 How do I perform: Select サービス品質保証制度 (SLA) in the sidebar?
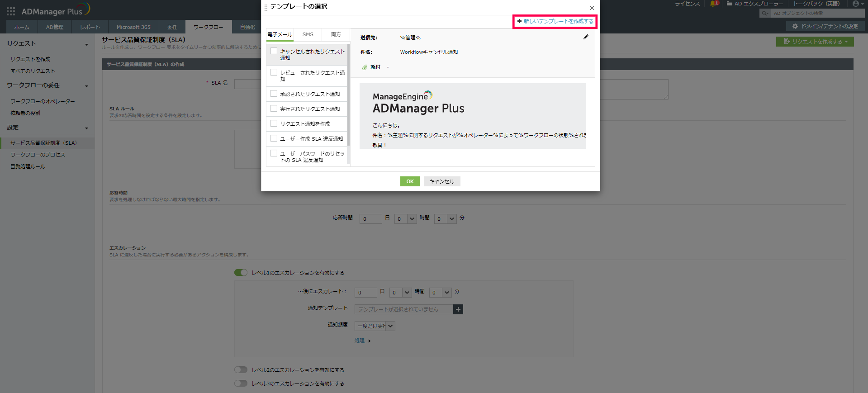(x=47, y=143)
